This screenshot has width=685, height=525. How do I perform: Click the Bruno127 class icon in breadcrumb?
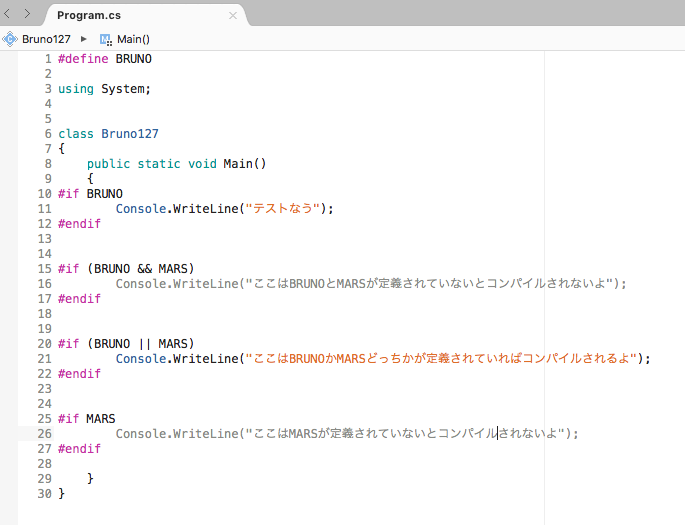tap(10, 39)
